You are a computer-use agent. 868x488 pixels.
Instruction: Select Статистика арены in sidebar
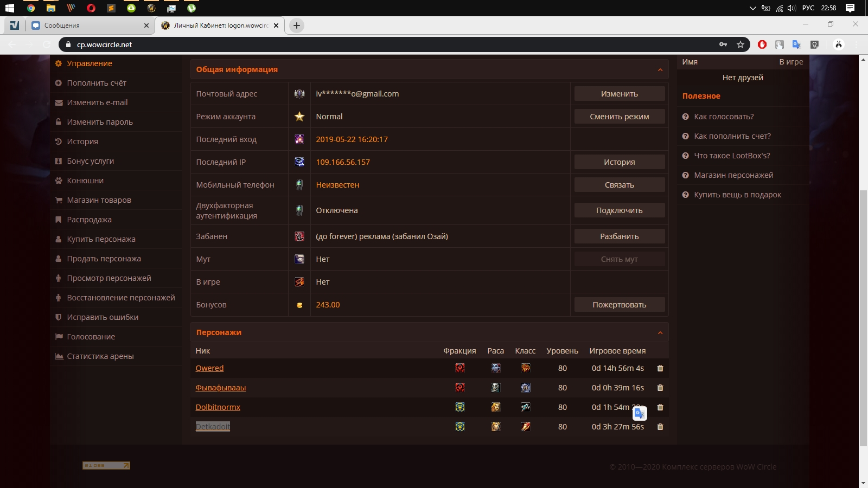coord(100,356)
